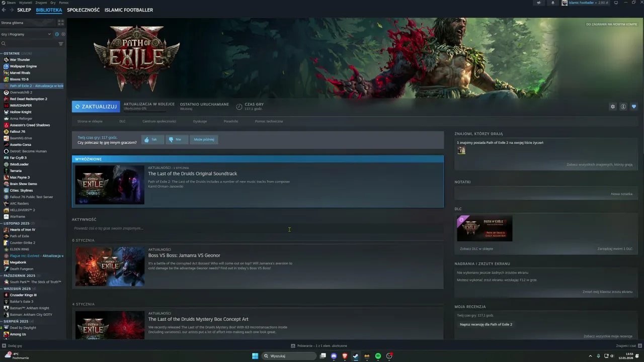Open the notifications bell
Viewport: 644px width, 362px height.
click(552, 3)
